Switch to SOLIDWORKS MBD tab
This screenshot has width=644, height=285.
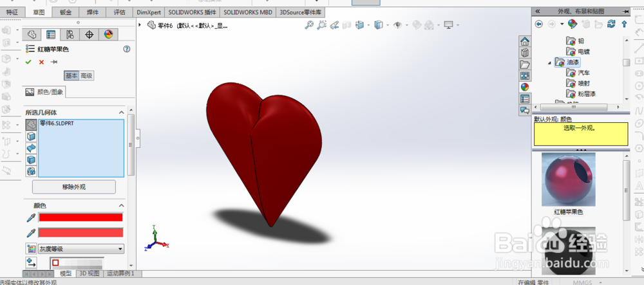click(x=248, y=12)
